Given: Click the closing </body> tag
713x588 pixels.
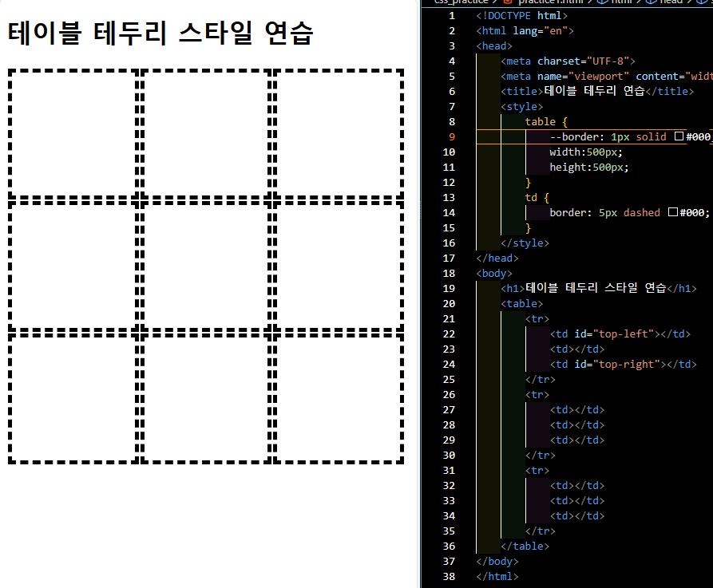Looking at the screenshot, I should [497, 561].
